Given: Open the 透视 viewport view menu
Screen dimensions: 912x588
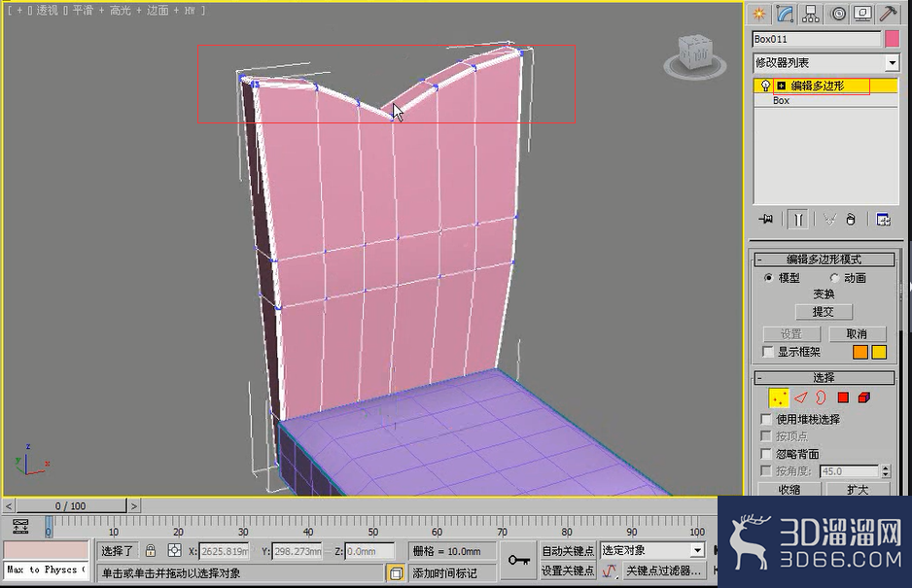Looking at the screenshot, I should [47, 11].
